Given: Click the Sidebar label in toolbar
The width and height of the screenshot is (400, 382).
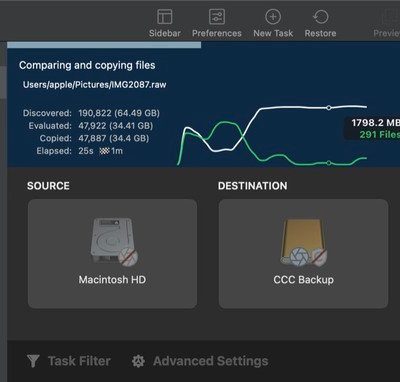Looking at the screenshot, I should coord(165,33).
